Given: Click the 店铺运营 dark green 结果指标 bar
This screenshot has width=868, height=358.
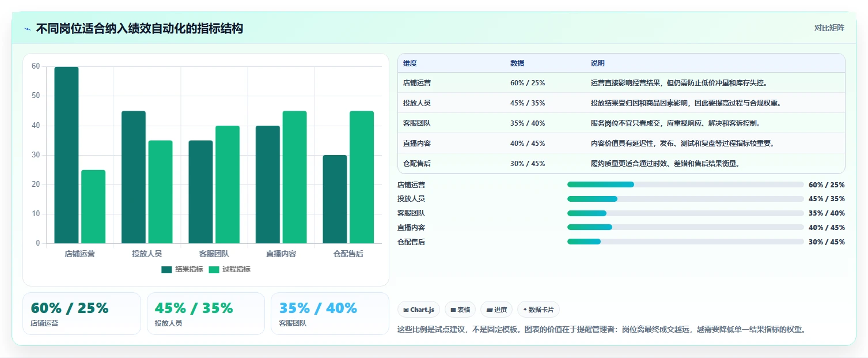Looking at the screenshot, I should click(x=66, y=155).
